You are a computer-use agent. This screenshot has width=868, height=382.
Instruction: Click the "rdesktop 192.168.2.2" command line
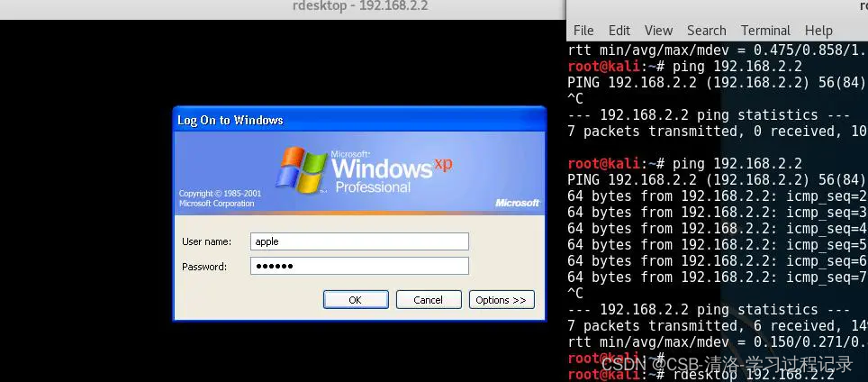701,374
